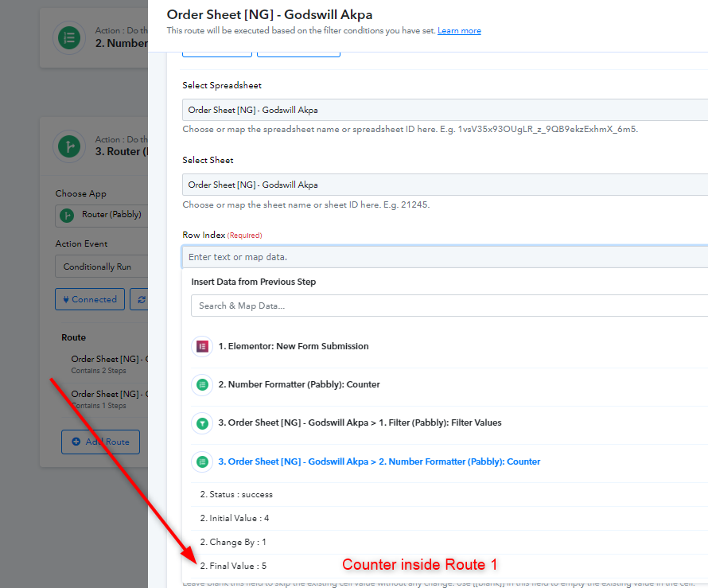Open second route containing 1 Steps
Image resolution: width=708 pixels, height=588 pixels.
click(x=109, y=399)
